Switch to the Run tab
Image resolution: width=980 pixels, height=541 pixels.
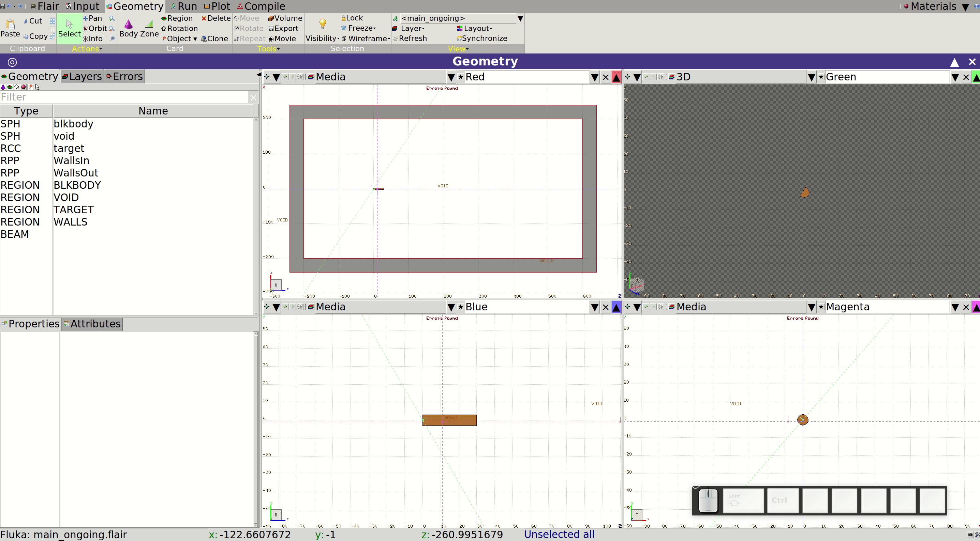click(183, 6)
